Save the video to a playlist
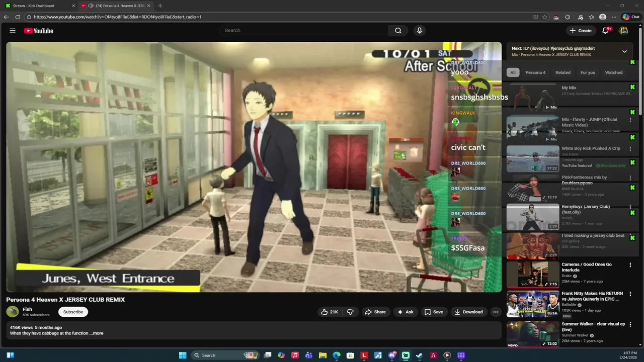644x362 pixels. coord(434,312)
